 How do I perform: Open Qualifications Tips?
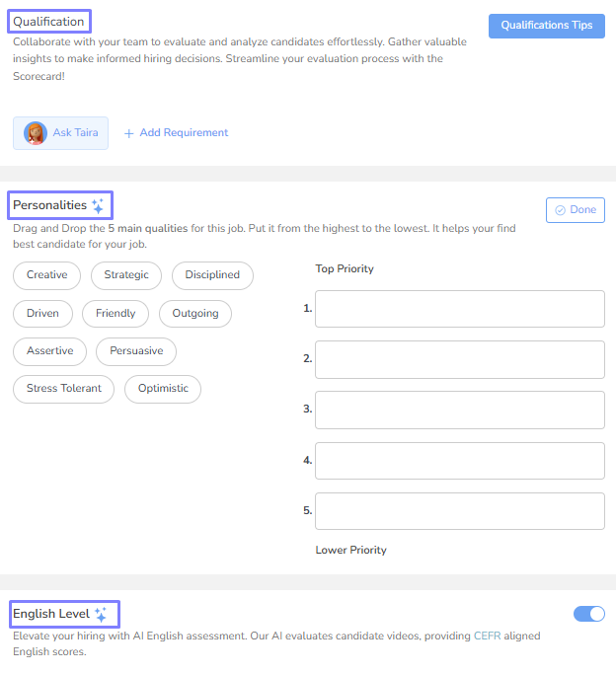[546, 26]
